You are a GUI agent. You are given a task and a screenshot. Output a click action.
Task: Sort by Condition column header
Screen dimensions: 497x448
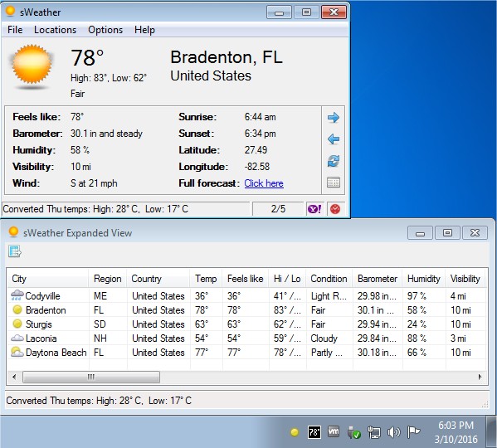329,279
